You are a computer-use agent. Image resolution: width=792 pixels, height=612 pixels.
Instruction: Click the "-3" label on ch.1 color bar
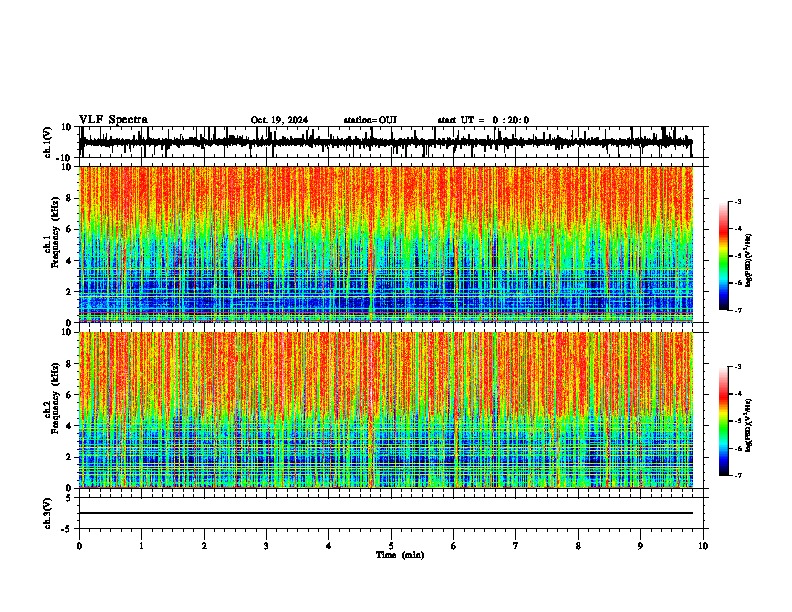coord(738,201)
